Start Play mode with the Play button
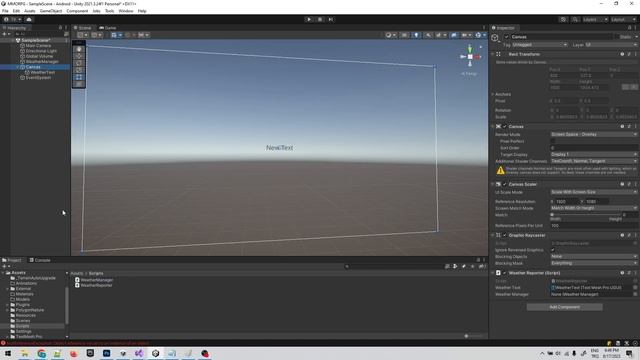Viewport: 640px width, 360px height. point(309,19)
